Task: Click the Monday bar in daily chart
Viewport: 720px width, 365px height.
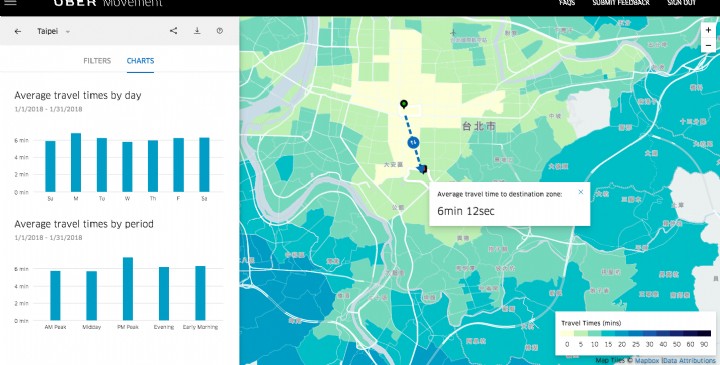Action: [x=76, y=163]
